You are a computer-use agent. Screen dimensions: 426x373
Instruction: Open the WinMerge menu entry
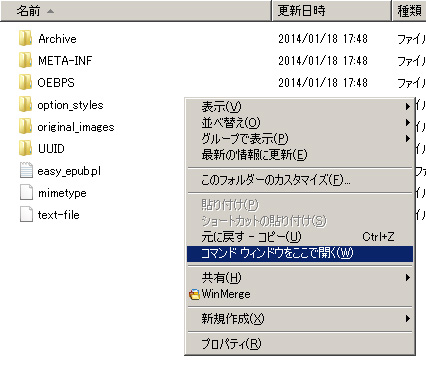click(300, 294)
